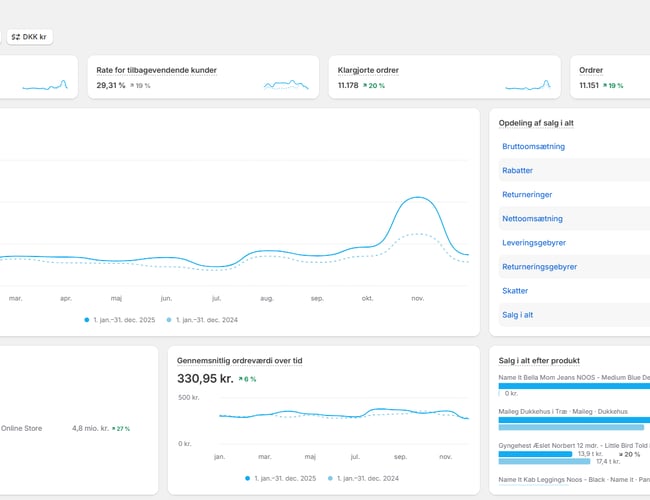This screenshot has width=650, height=500.
Task: Open Skatter in sales breakdown
Action: tap(516, 290)
